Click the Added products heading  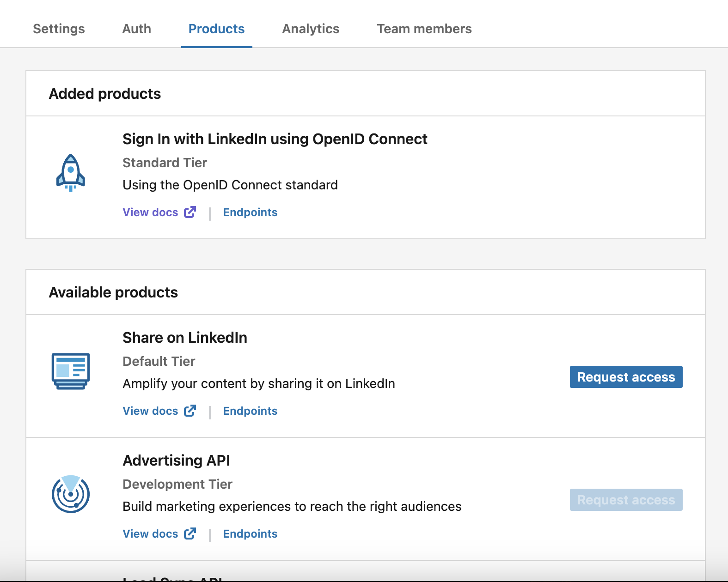pyautogui.click(x=105, y=94)
